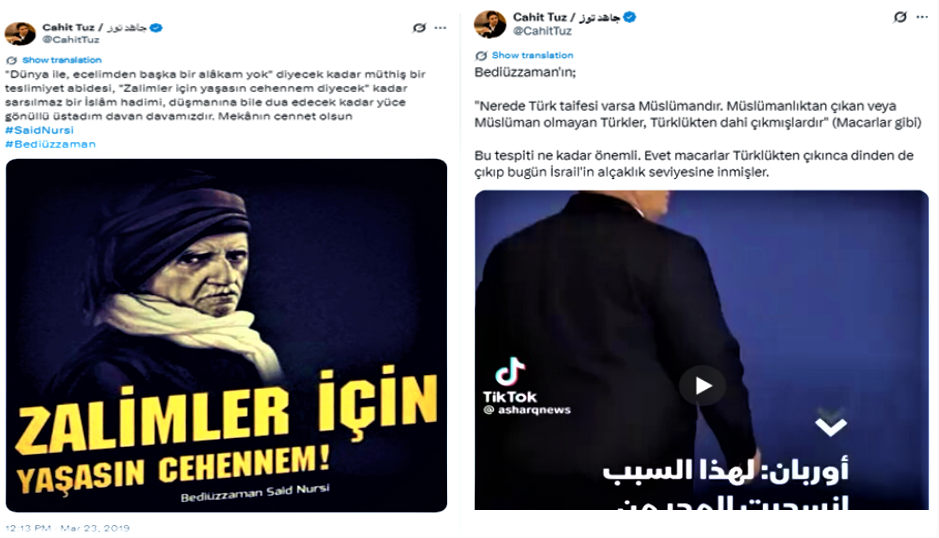This screenshot has height=538, width=939.
Task: Click verified badge on right tweet
Action: point(629,17)
